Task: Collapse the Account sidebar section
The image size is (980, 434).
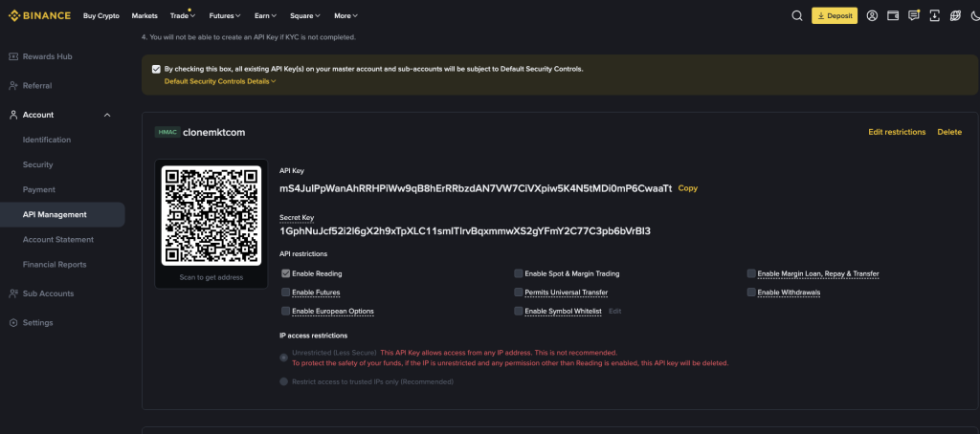Action: [x=107, y=115]
